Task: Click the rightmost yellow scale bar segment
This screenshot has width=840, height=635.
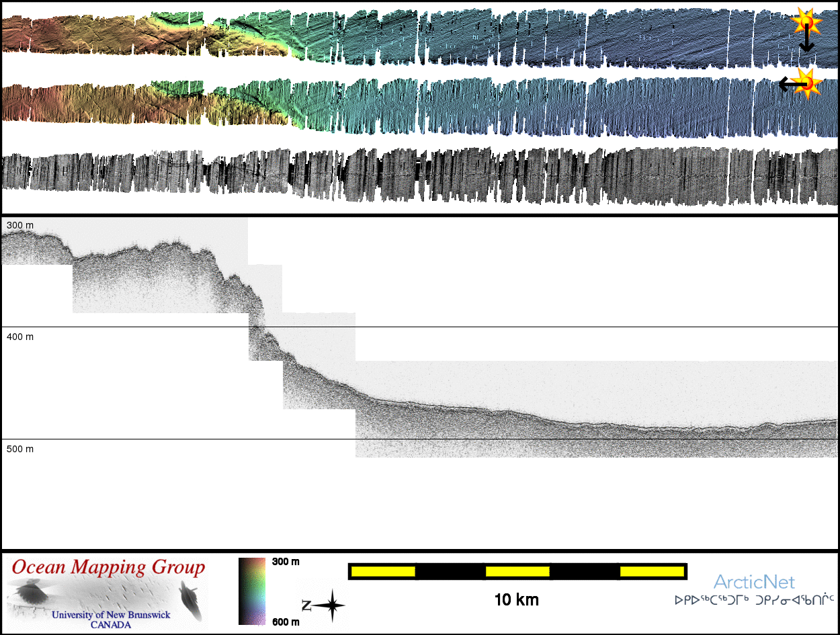Action: pos(650,571)
